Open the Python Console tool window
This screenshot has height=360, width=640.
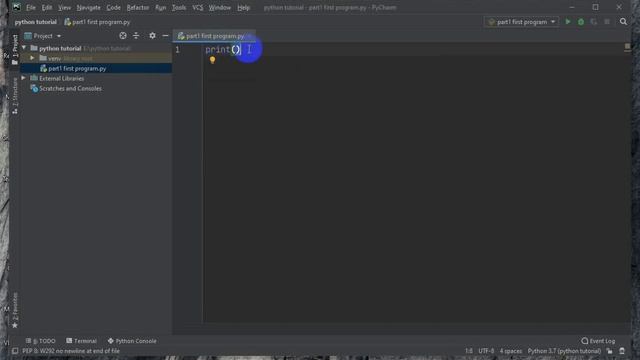tap(132, 341)
